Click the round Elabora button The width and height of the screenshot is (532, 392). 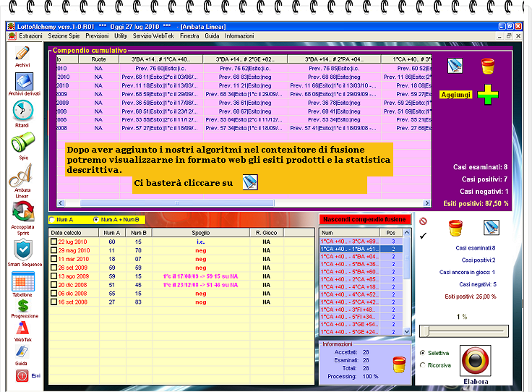476,361
